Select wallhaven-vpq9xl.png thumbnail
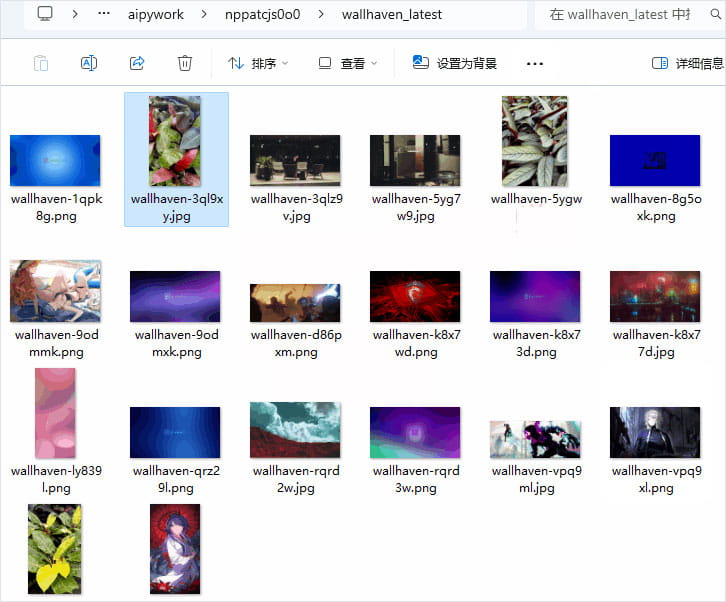Viewport: 726px width, 602px height. [655, 433]
